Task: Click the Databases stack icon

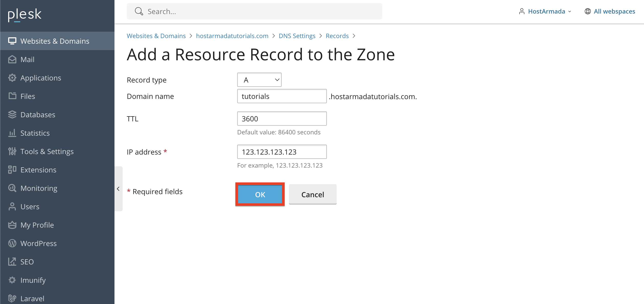Action: point(12,115)
